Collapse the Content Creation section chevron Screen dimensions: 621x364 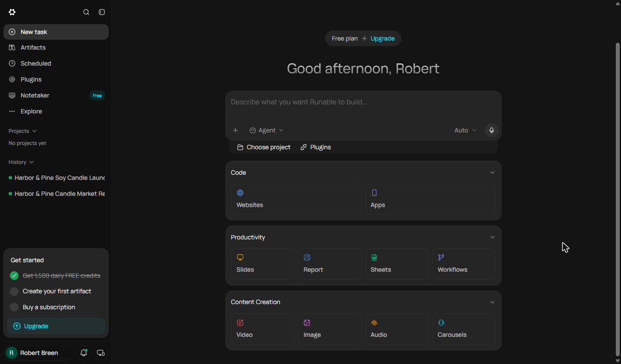click(x=492, y=302)
